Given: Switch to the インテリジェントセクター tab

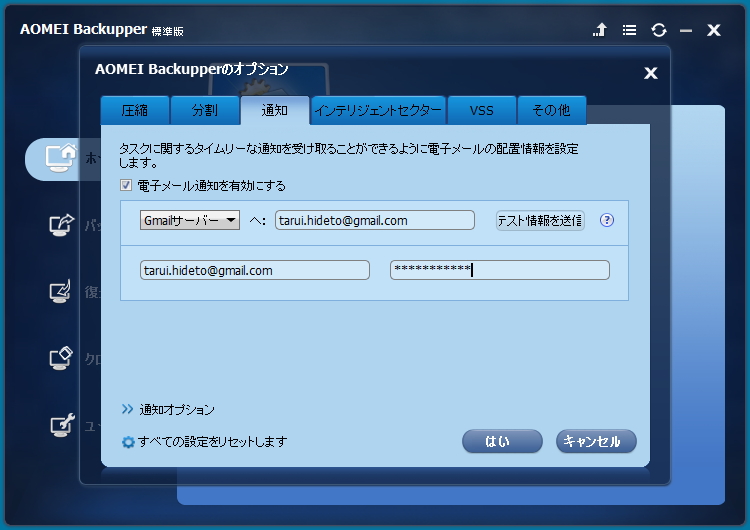Looking at the screenshot, I should click(x=378, y=110).
